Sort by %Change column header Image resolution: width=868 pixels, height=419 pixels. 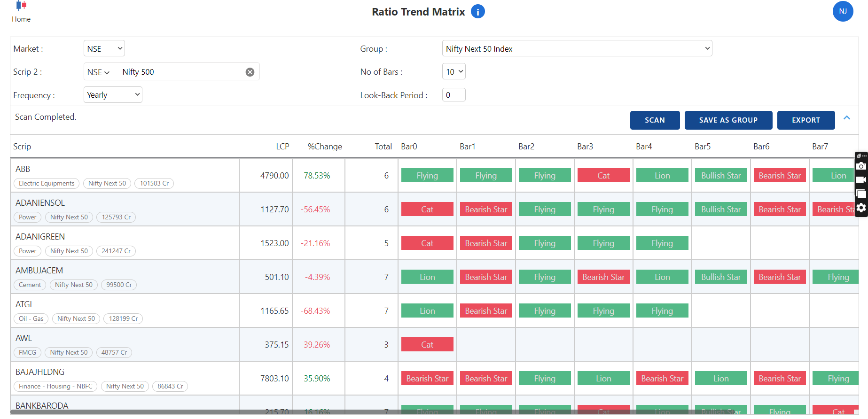(x=325, y=147)
